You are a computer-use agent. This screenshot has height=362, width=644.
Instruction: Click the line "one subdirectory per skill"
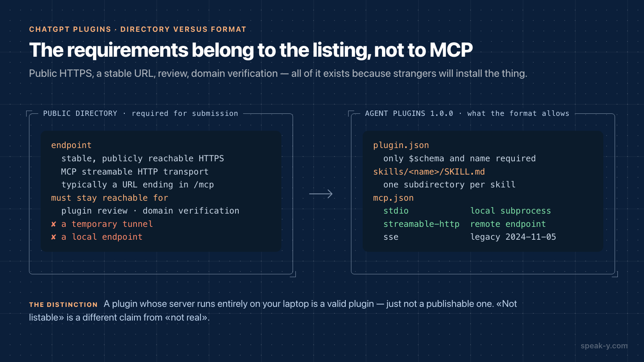point(449,185)
